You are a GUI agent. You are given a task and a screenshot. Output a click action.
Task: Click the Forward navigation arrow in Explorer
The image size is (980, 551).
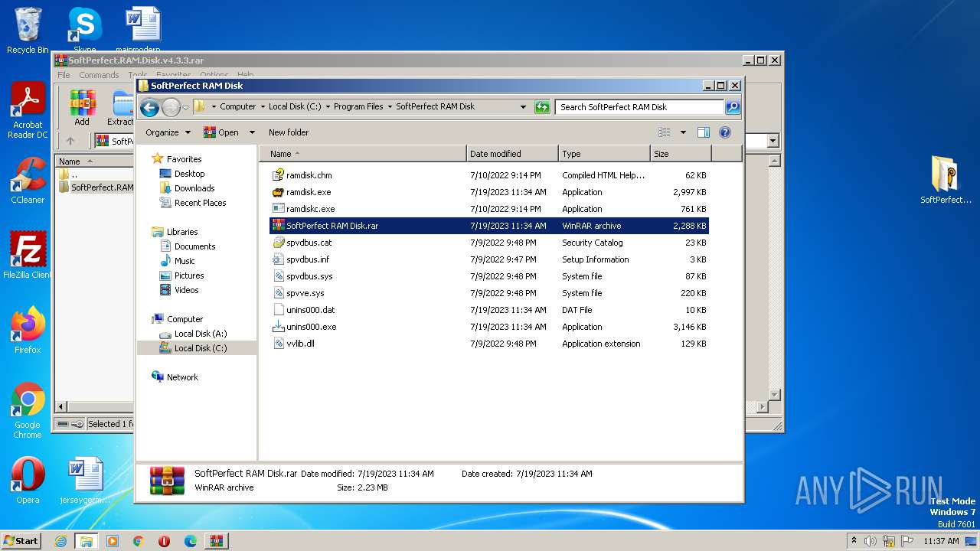tap(171, 107)
